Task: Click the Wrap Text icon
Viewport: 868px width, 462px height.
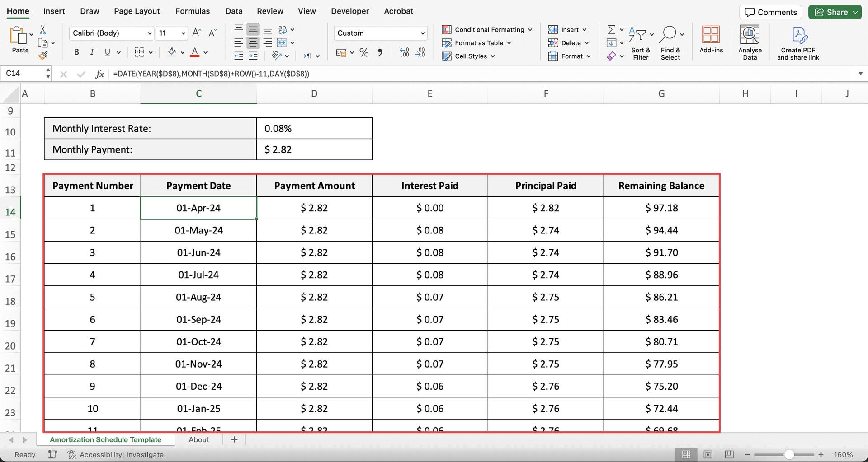Action: [x=283, y=29]
